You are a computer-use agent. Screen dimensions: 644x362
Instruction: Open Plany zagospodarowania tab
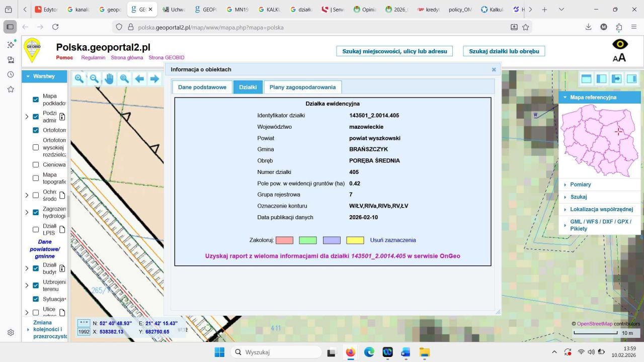click(302, 87)
